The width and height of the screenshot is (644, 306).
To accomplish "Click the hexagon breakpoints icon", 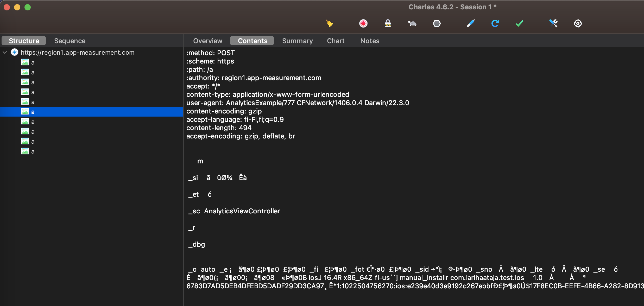I will [437, 23].
